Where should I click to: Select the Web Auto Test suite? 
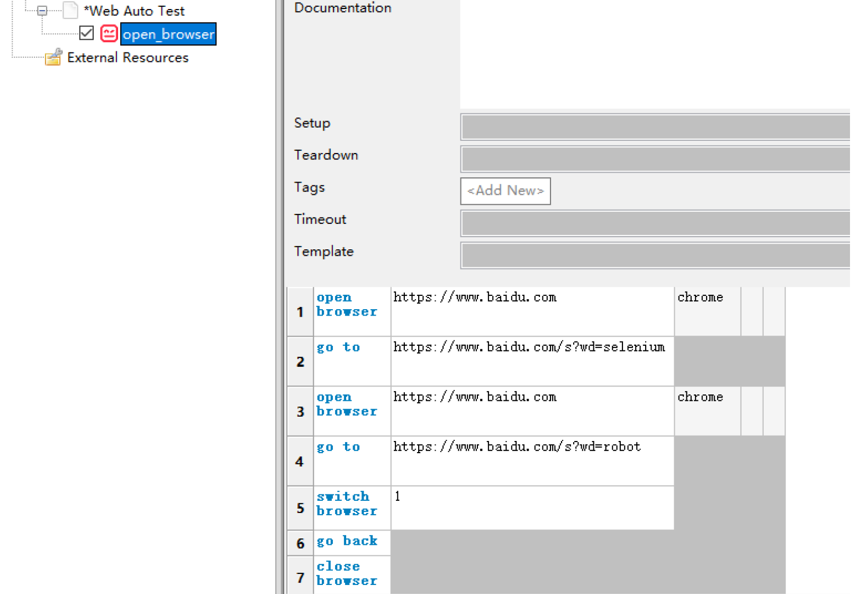coord(134,11)
